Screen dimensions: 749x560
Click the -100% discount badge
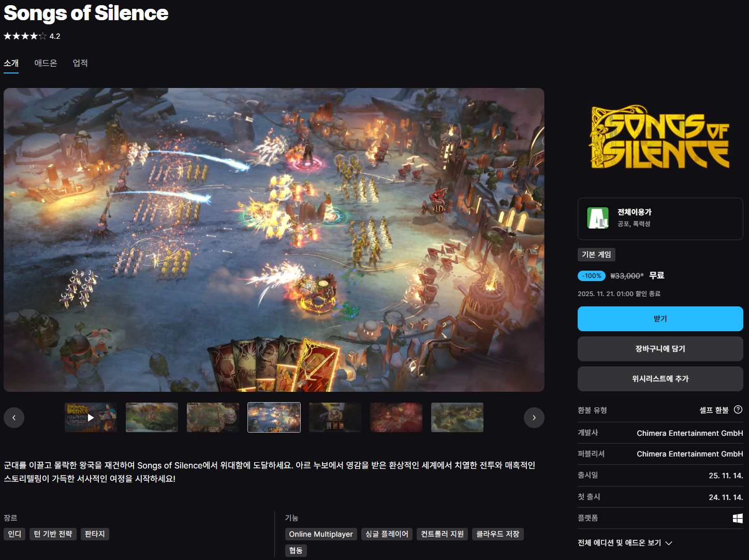(x=592, y=276)
